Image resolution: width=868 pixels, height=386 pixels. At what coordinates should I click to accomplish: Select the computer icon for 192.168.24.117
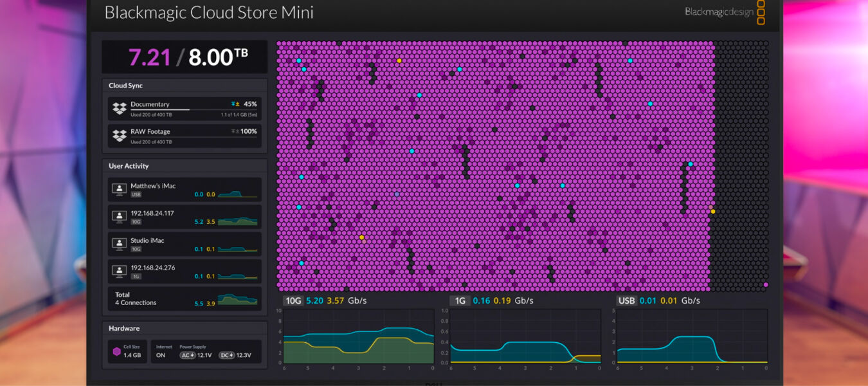(119, 216)
